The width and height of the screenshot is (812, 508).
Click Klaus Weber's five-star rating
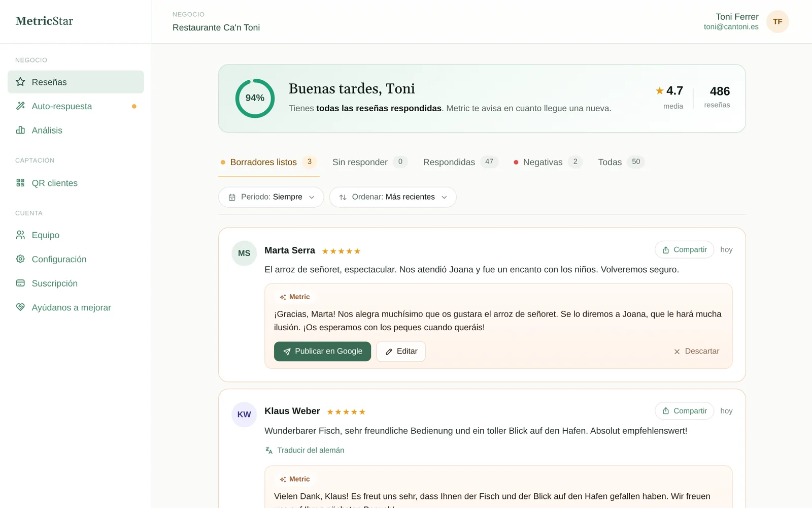[x=346, y=412]
